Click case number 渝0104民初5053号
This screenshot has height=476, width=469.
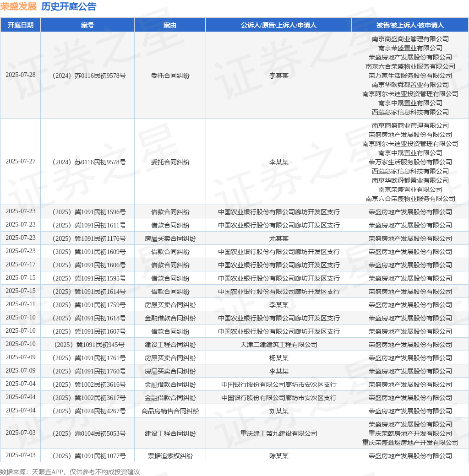89,433
